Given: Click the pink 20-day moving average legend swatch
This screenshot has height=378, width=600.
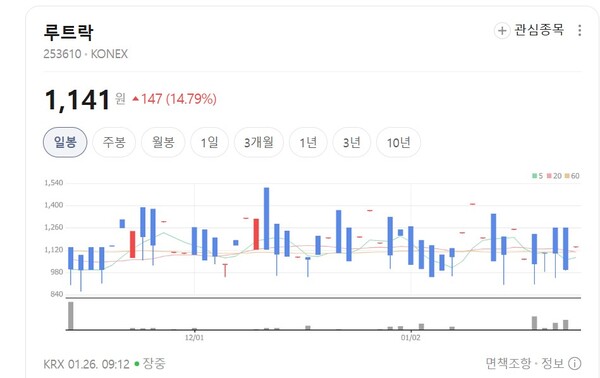Looking at the screenshot, I should 549,176.
